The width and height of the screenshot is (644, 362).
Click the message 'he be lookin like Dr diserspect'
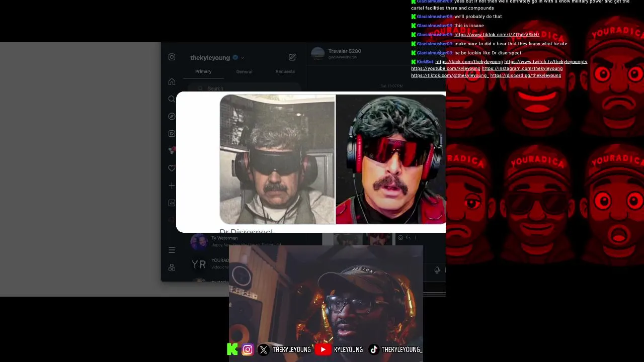pyautogui.click(x=488, y=53)
